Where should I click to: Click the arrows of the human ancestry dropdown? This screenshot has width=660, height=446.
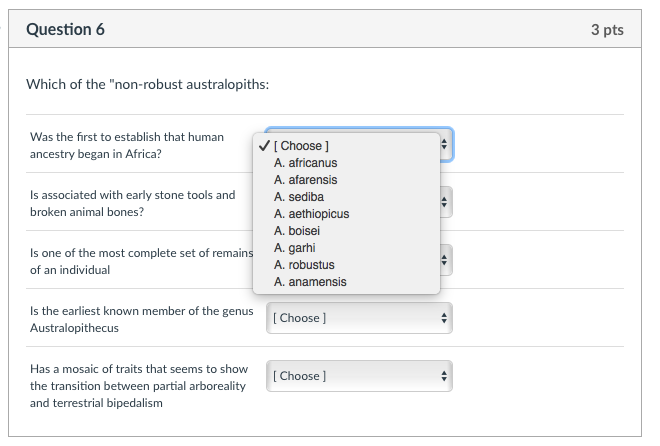click(445, 145)
